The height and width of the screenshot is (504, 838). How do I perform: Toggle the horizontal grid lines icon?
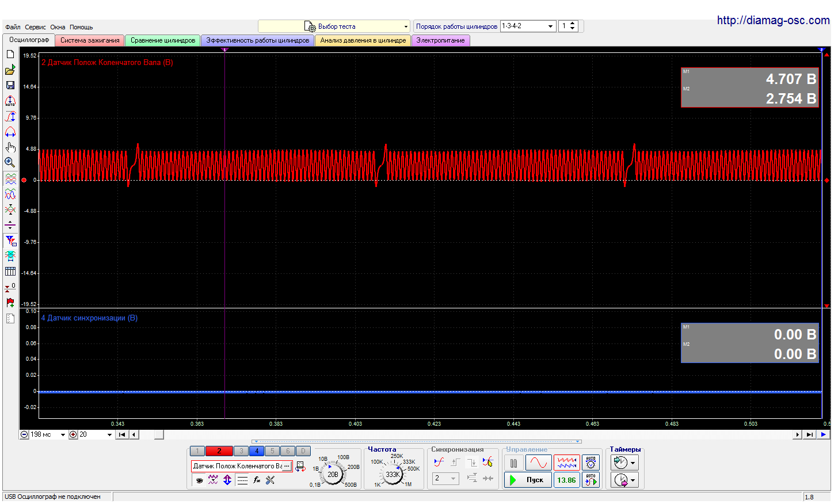tap(242, 480)
